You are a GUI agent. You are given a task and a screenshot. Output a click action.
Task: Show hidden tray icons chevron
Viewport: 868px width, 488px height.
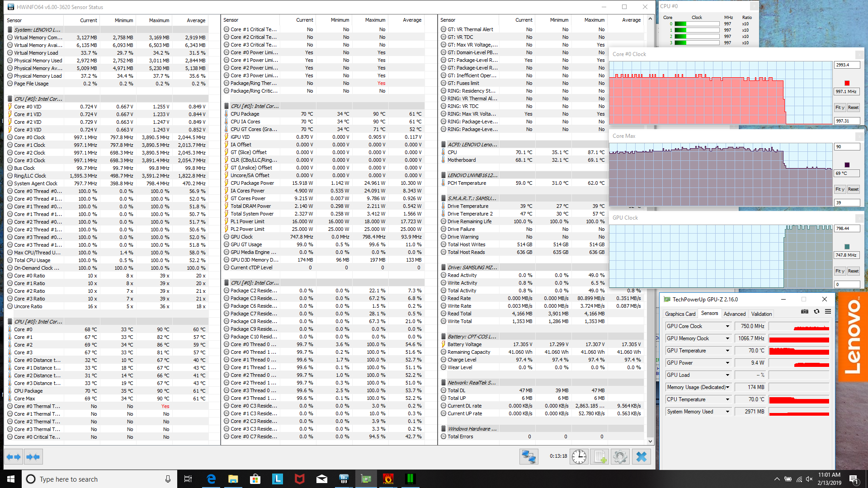tap(777, 479)
